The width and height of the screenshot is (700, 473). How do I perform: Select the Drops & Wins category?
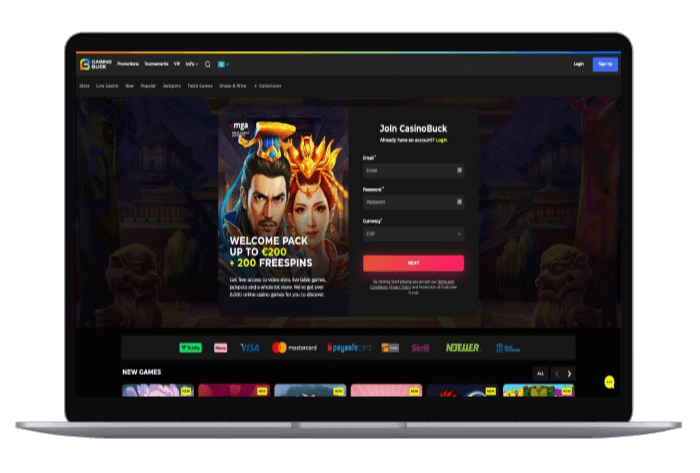coord(233,86)
